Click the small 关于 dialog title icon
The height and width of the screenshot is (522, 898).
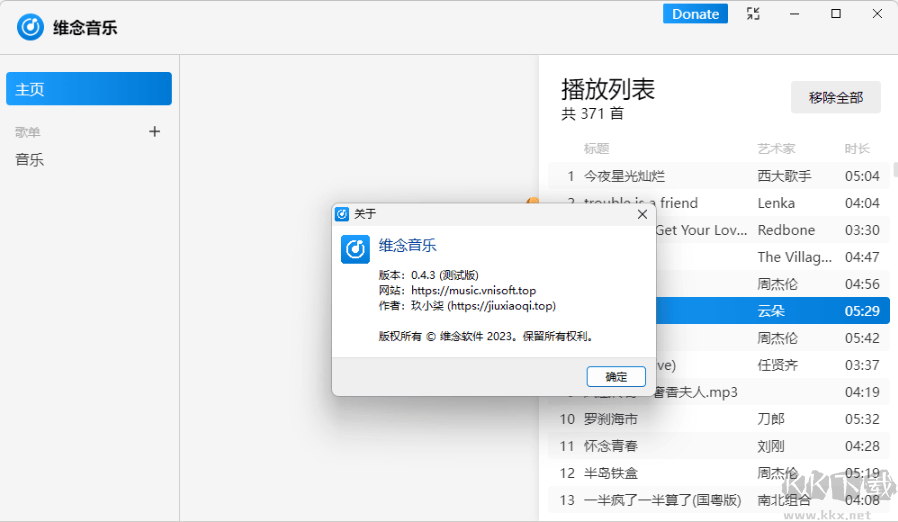(342, 214)
